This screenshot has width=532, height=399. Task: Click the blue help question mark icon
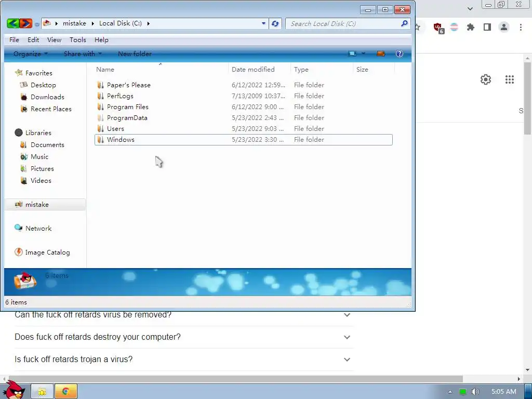[400, 54]
